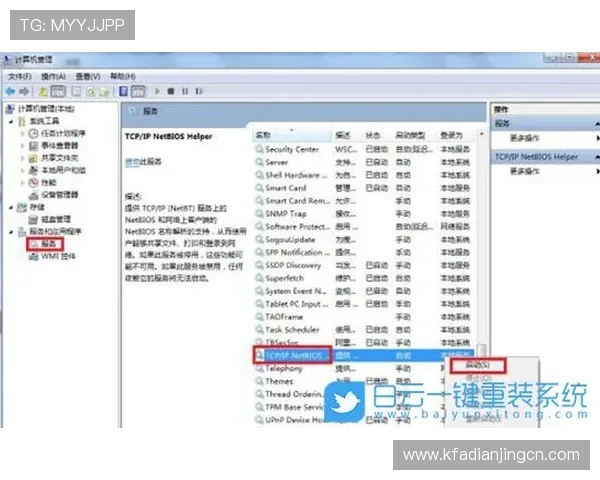Click the gear icon of Smart Card
Screen dimensions: 600x480
(259, 188)
